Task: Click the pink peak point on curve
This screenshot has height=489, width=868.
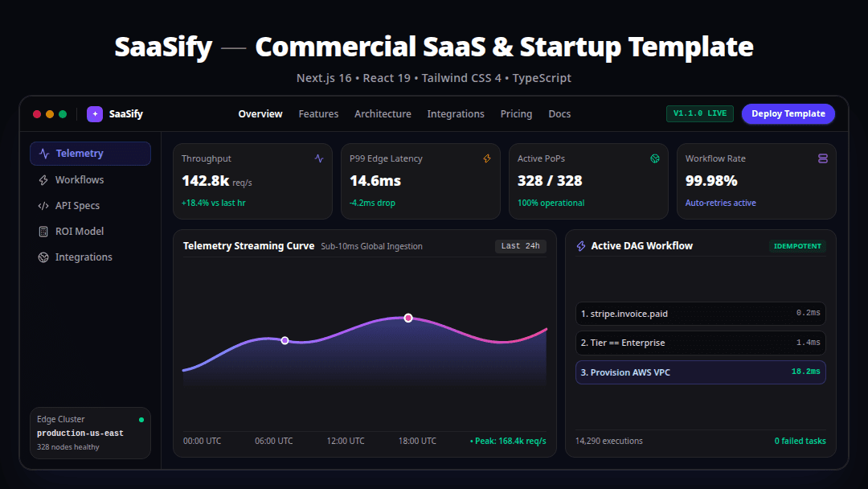Action: (x=408, y=318)
